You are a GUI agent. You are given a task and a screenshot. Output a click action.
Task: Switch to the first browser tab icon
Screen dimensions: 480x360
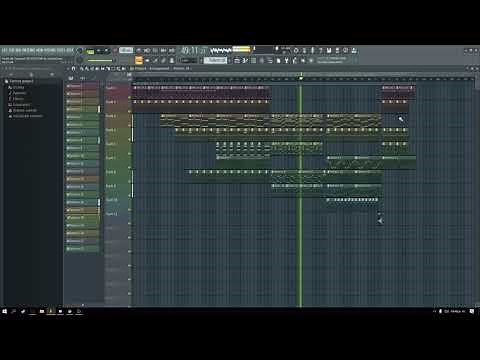coord(11,75)
